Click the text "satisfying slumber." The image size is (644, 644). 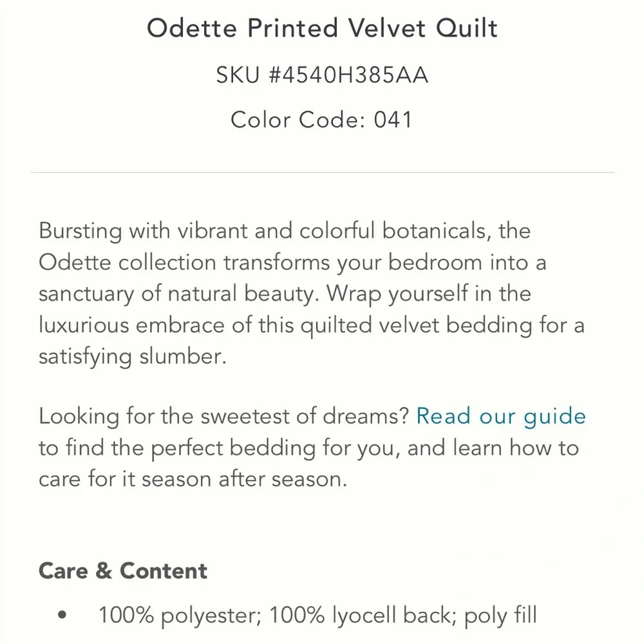point(133,357)
